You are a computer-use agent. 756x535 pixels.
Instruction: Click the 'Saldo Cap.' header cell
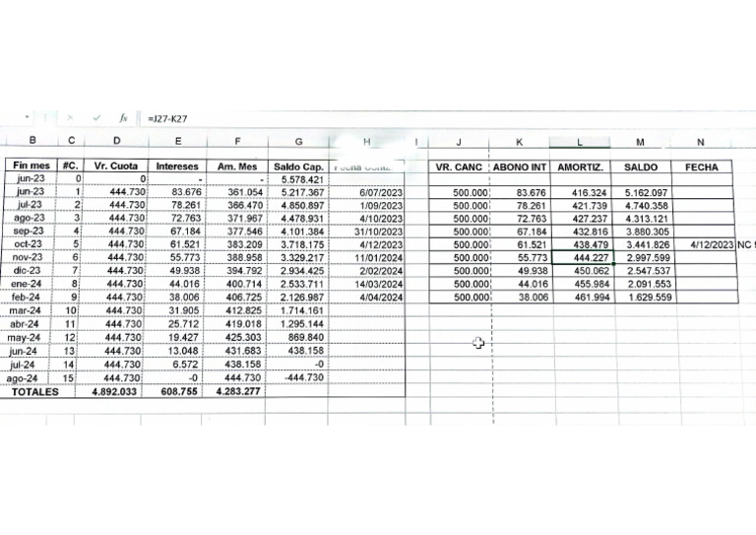(x=298, y=167)
